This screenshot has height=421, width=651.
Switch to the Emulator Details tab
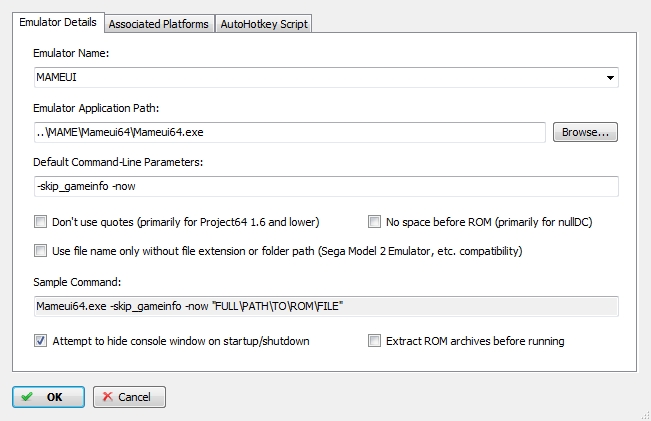(58, 22)
